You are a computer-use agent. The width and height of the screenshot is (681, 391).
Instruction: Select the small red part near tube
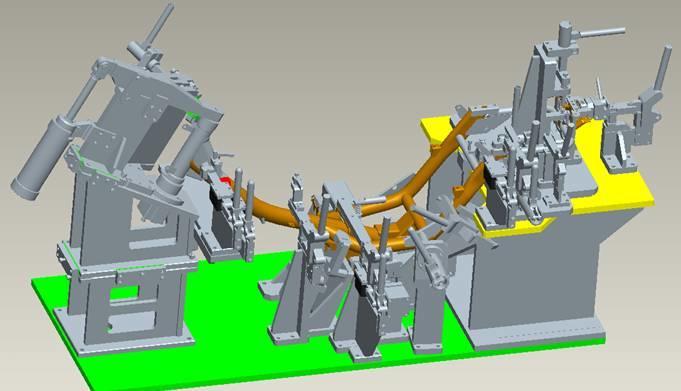coord(225,181)
